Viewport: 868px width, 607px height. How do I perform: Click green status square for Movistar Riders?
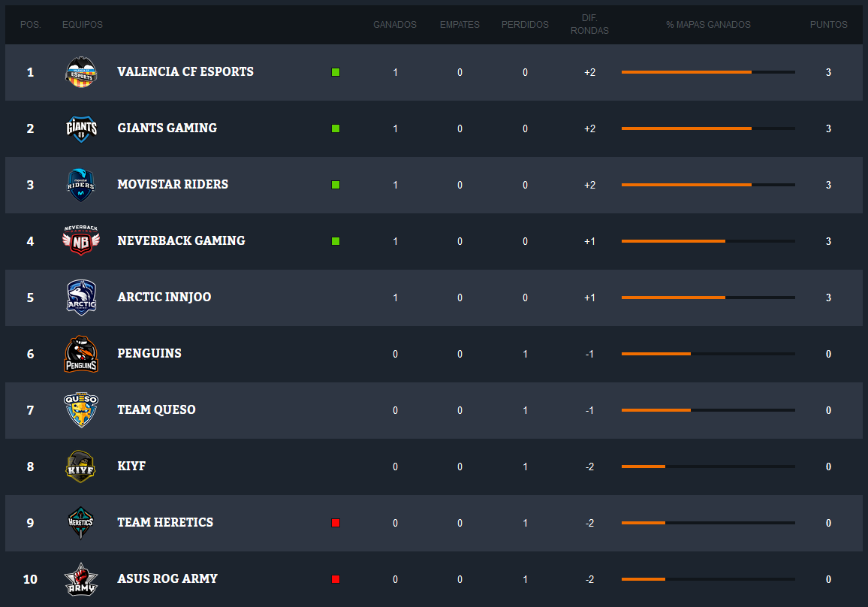pyautogui.click(x=336, y=185)
